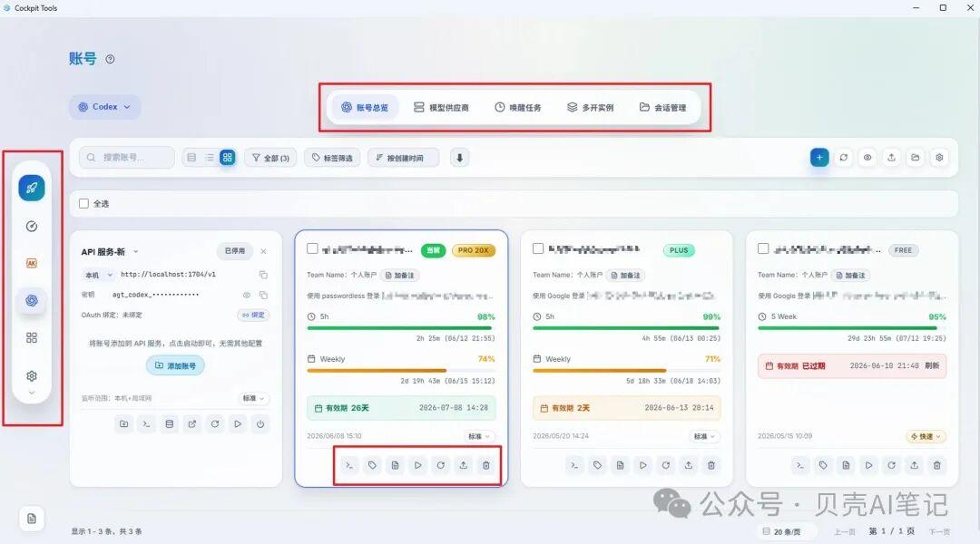Screen dimensions: 980x544
Task: Open the Codex platform dropdown
Action: (105, 107)
